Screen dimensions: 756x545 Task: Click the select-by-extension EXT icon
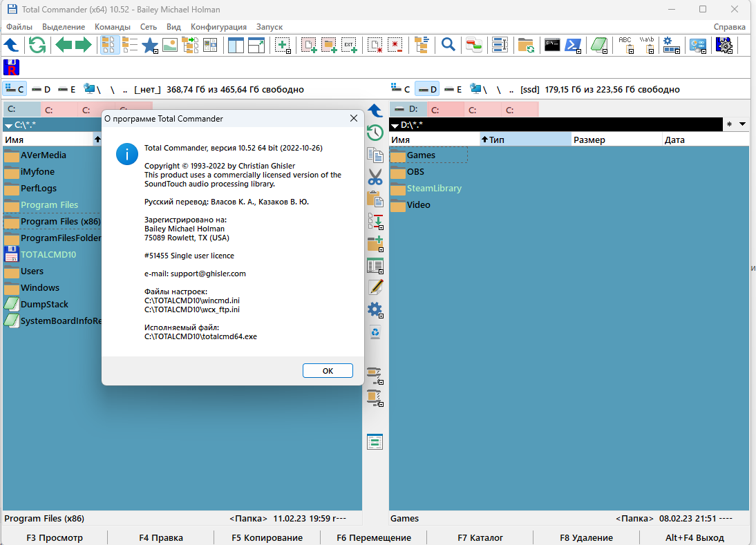(x=349, y=46)
